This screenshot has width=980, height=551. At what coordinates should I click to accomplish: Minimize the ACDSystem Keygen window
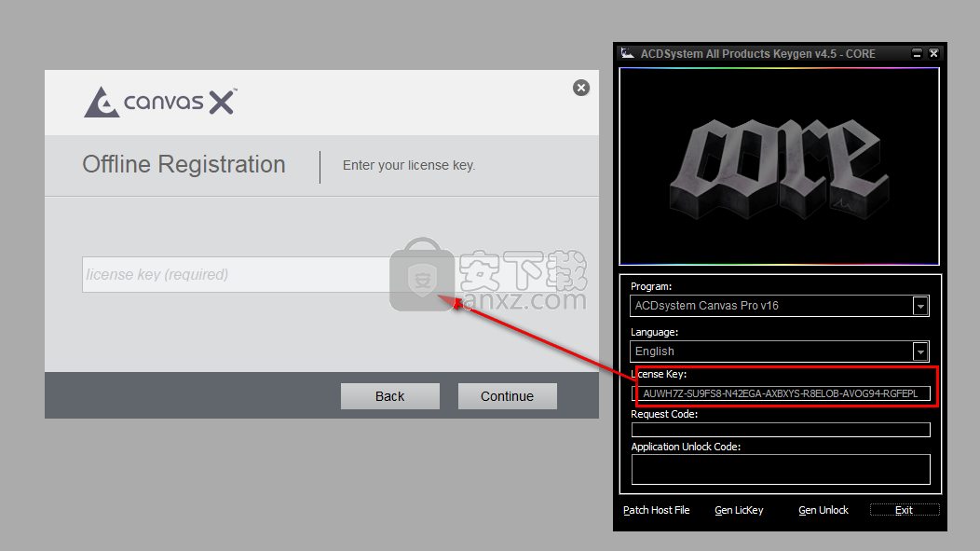pyautogui.click(x=917, y=54)
